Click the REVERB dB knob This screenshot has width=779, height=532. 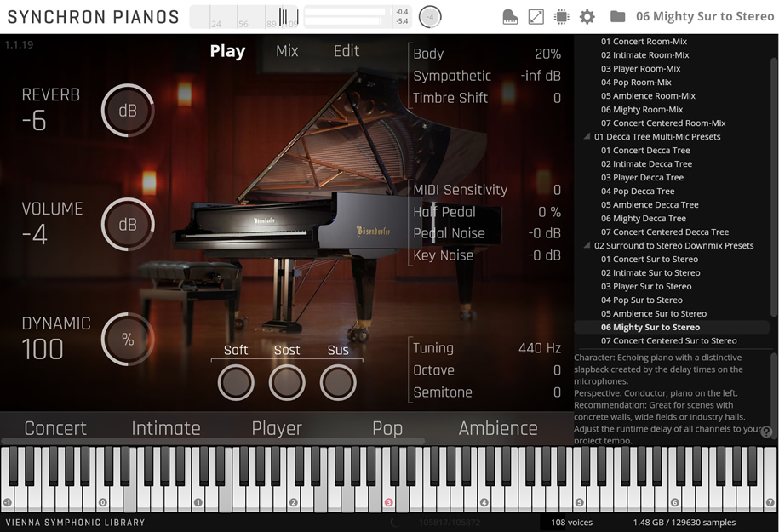(x=128, y=111)
